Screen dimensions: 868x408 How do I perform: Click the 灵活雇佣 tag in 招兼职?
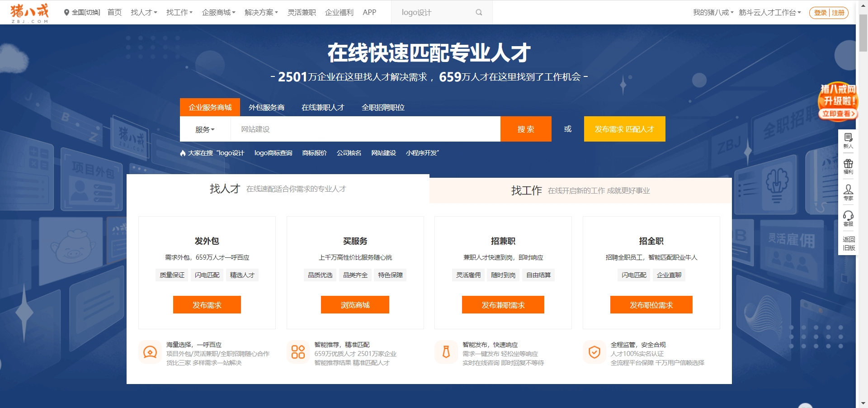click(x=468, y=275)
